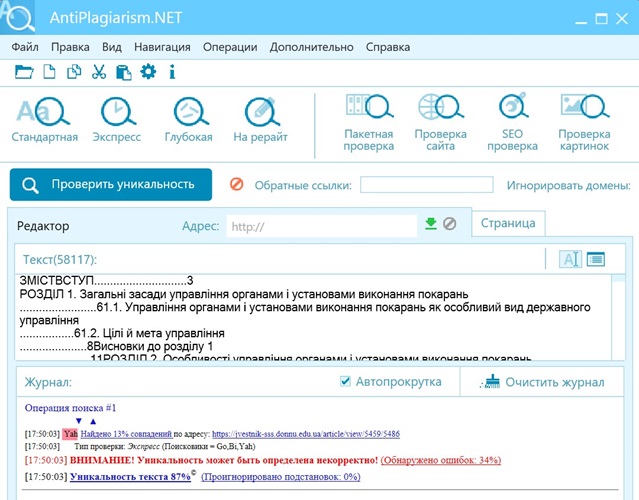Click the Обратные ссылки input field
639x500 pixels.
[427, 185]
